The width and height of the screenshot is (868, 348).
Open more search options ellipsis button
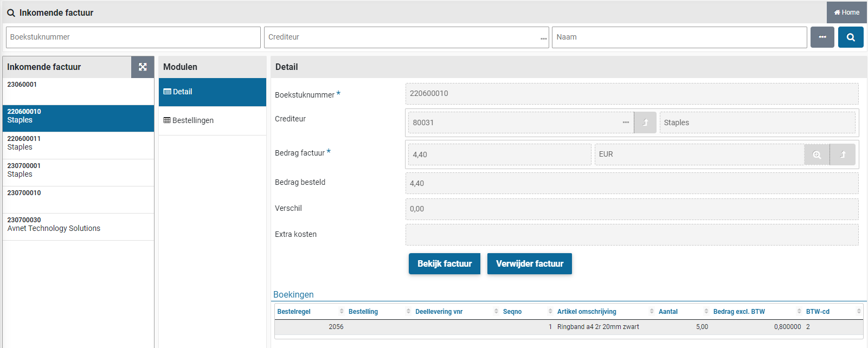tap(822, 37)
